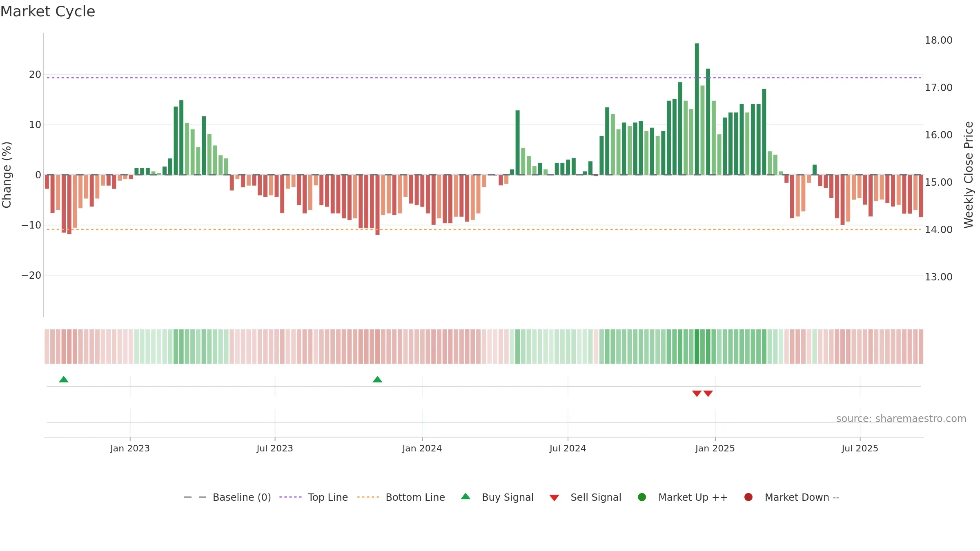This screenshot has width=980, height=551.
Task: Click the red circle Market Down icon
Action: 748,497
